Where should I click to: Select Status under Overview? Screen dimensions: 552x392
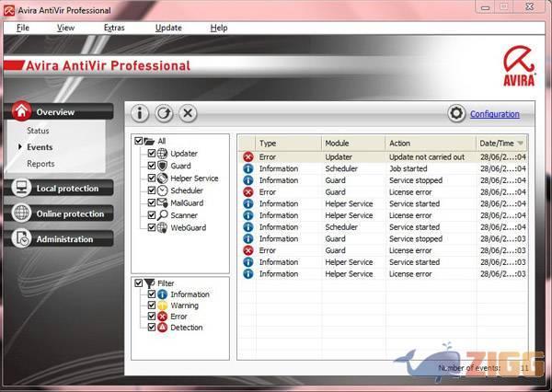[38, 131]
